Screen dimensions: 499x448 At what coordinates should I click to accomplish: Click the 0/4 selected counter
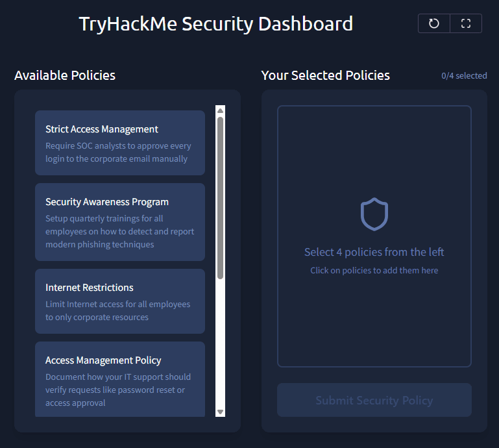(x=464, y=76)
